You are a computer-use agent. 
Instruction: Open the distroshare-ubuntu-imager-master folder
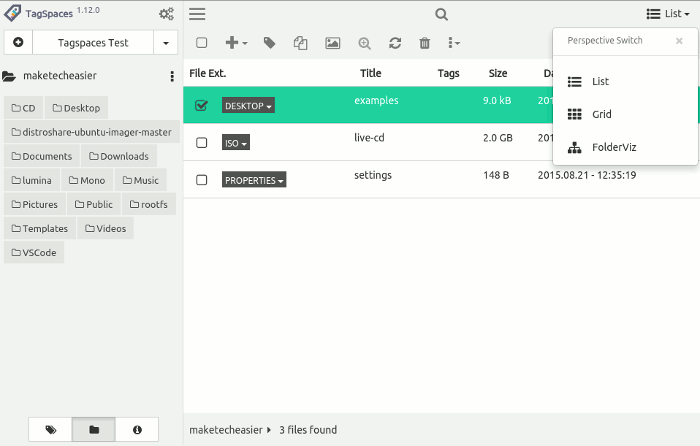coord(92,132)
